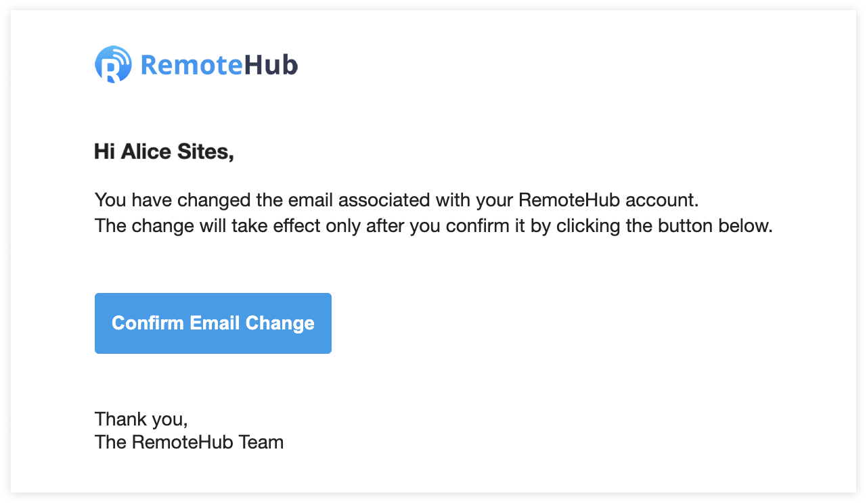This screenshot has height=504, width=867.
Task: Click the "Thank you," sign-off line
Action: click(x=141, y=419)
